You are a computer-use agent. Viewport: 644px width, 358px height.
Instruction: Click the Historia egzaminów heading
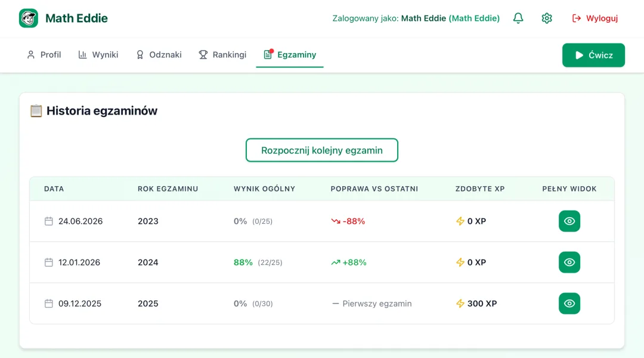click(102, 110)
